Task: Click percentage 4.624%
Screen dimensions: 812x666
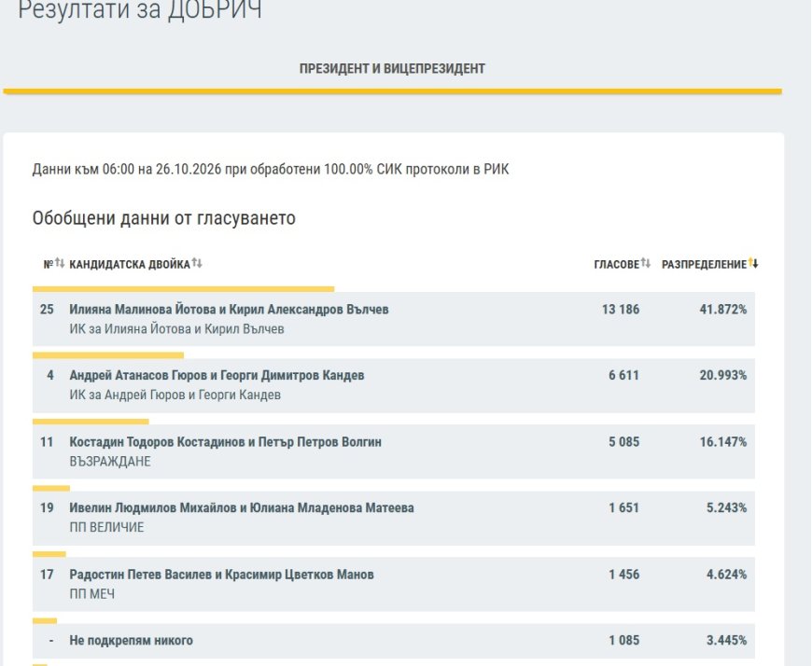Action: pos(726,575)
